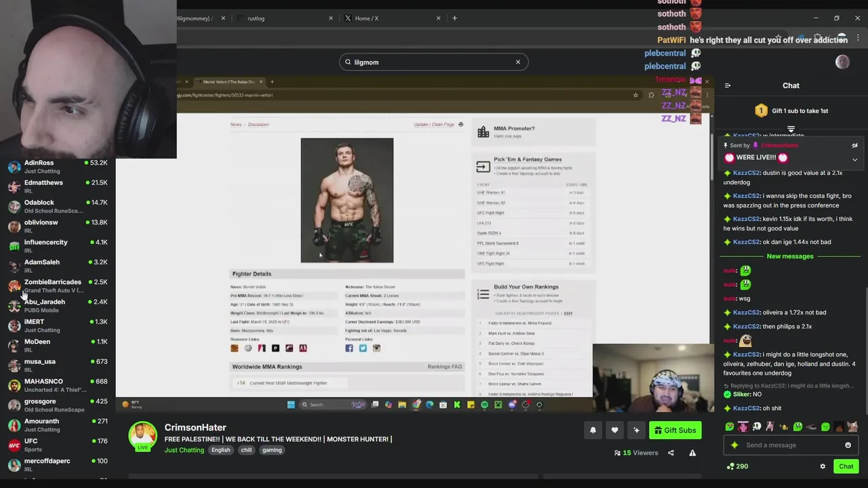868x488 pixels.
Task: Open the user profile avatar at top right
Action: [842, 62]
